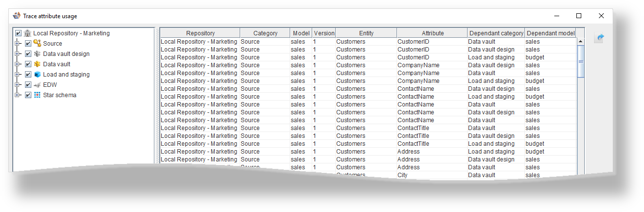Toggle the Star schema checkbox
This screenshot has width=644, height=212.
pyautogui.click(x=28, y=95)
